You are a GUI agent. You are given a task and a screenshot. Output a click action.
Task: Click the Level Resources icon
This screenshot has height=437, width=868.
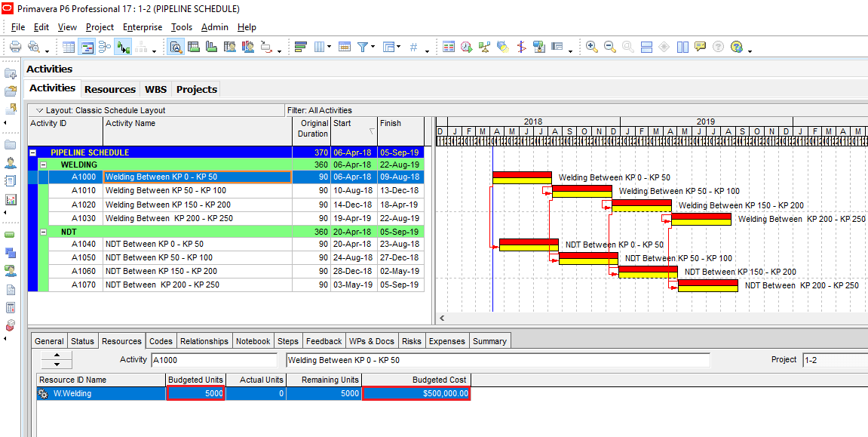pyautogui.click(x=485, y=47)
